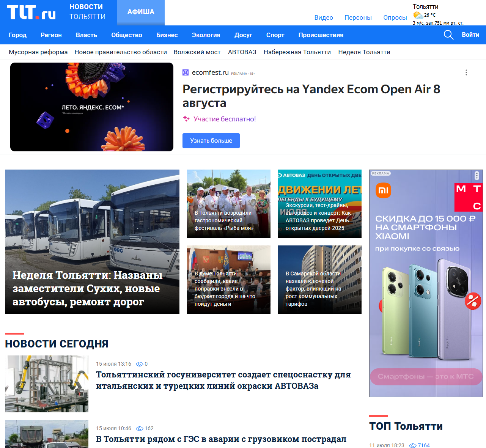Click the TLT.ru logo
This screenshot has width=486, height=448.
tap(31, 13)
